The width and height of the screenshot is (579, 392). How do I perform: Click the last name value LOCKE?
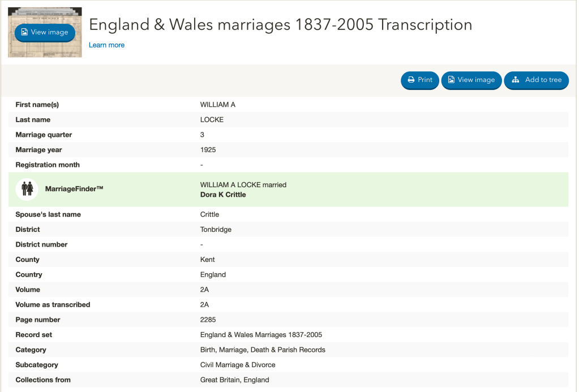point(212,120)
